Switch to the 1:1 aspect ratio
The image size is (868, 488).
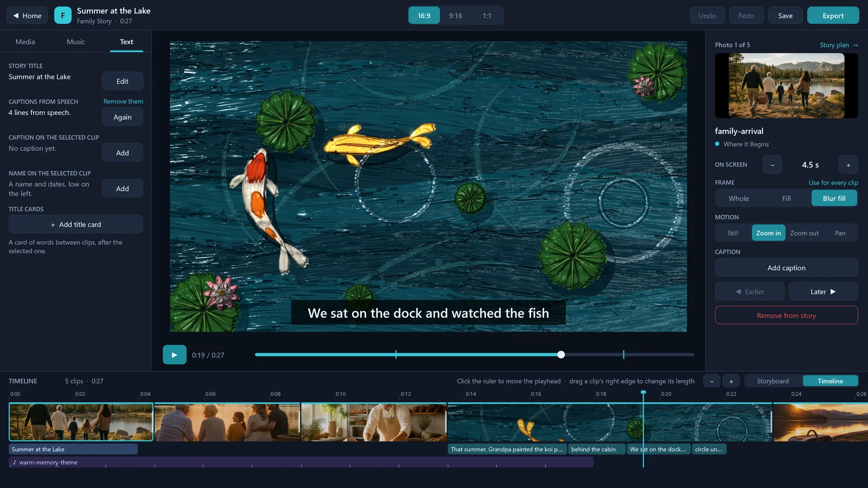click(x=487, y=16)
